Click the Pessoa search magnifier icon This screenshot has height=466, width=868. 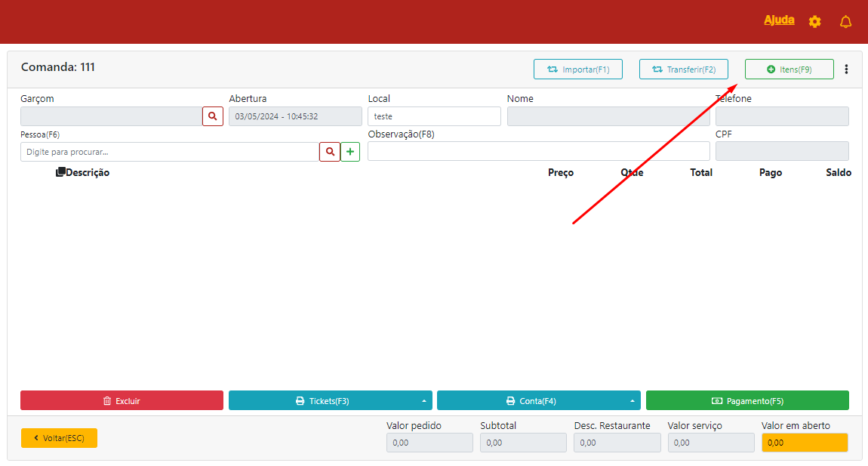click(x=330, y=152)
